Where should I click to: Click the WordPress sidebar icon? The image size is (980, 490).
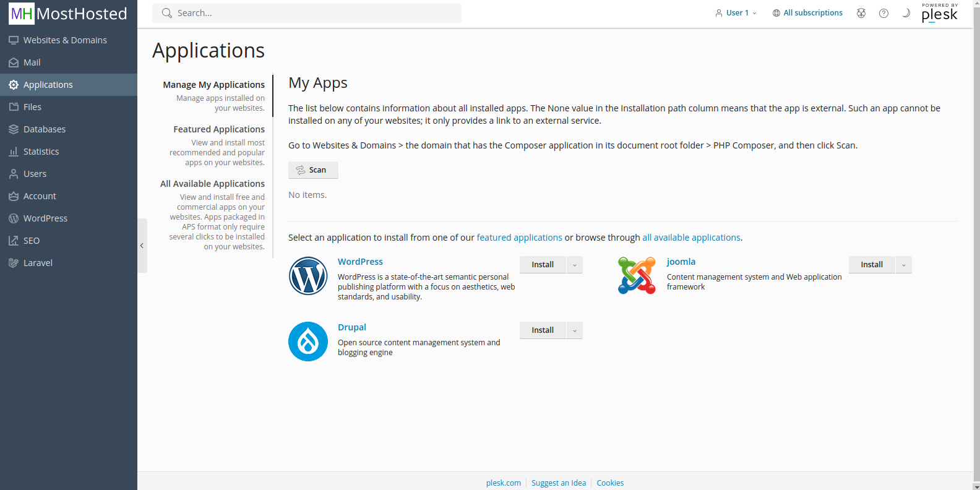pos(14,218)
